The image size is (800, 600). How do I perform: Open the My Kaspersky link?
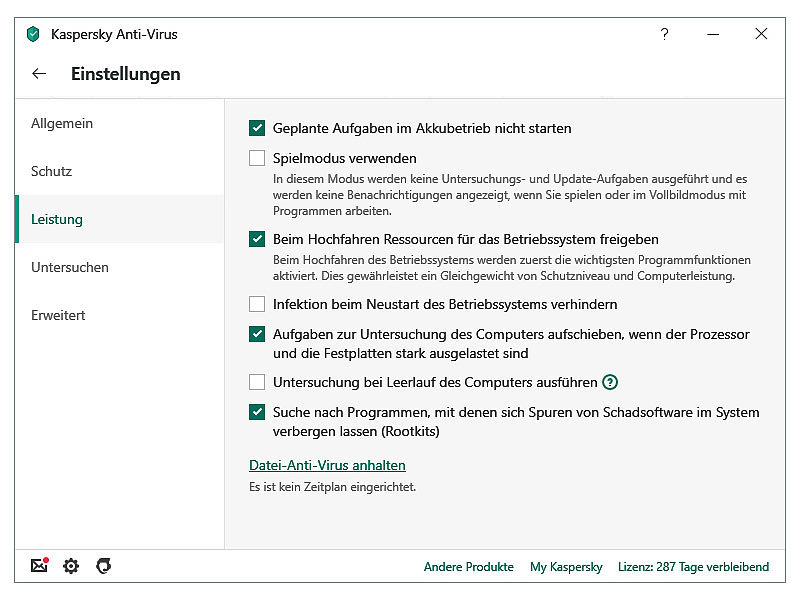566,567
